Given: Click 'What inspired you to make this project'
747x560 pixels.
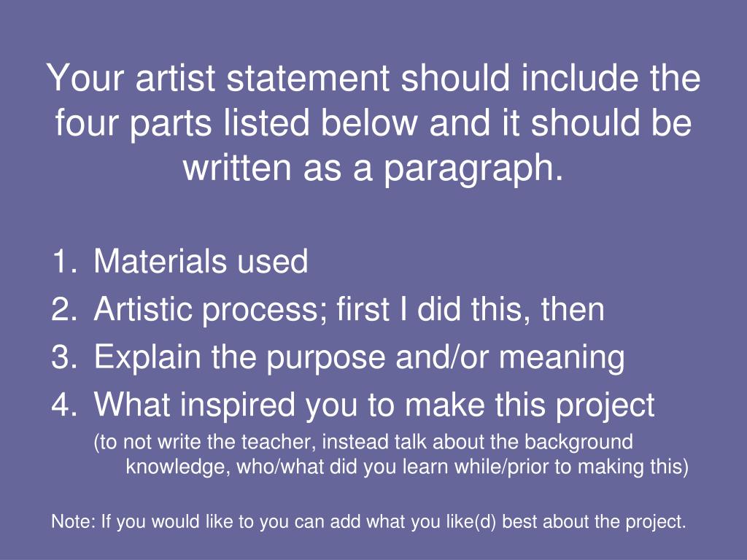Looking at the screenshot, I should (x=374, y=405).
